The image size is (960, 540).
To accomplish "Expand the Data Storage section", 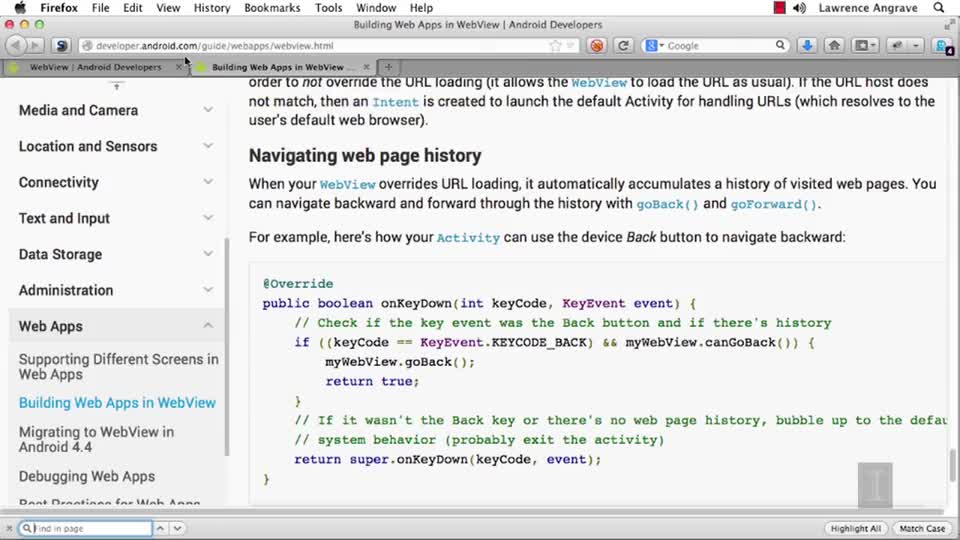I will 208,253.
